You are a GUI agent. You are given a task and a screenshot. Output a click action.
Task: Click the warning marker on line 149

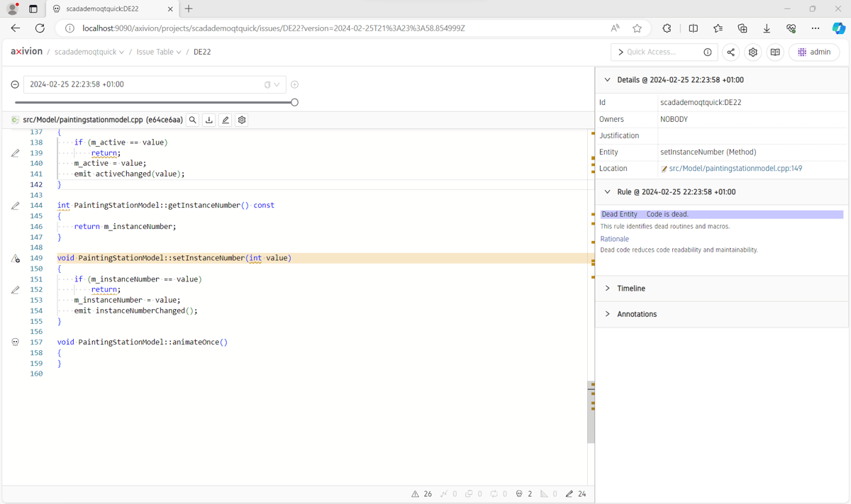[16, 259]
